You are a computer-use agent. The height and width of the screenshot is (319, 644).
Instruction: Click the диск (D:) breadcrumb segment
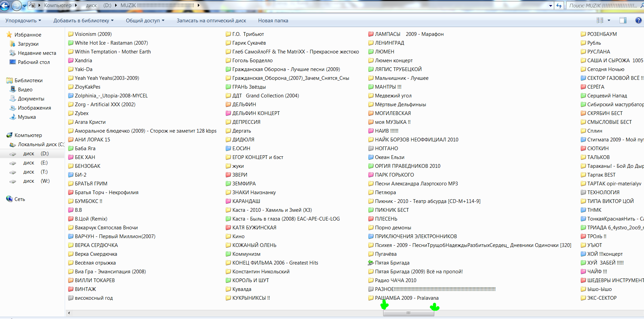pyautogui.click(x=99, y=5)
